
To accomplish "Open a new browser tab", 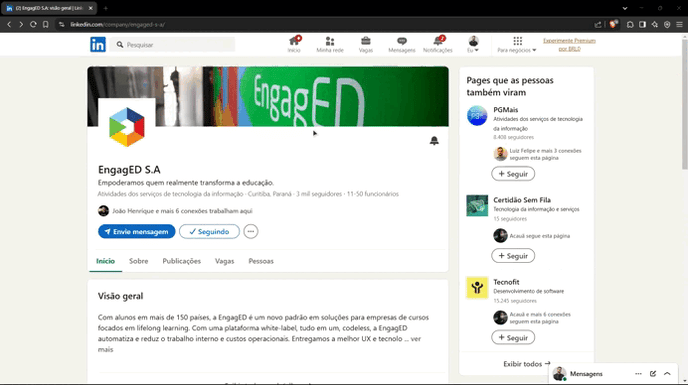I will coord(105,8).
